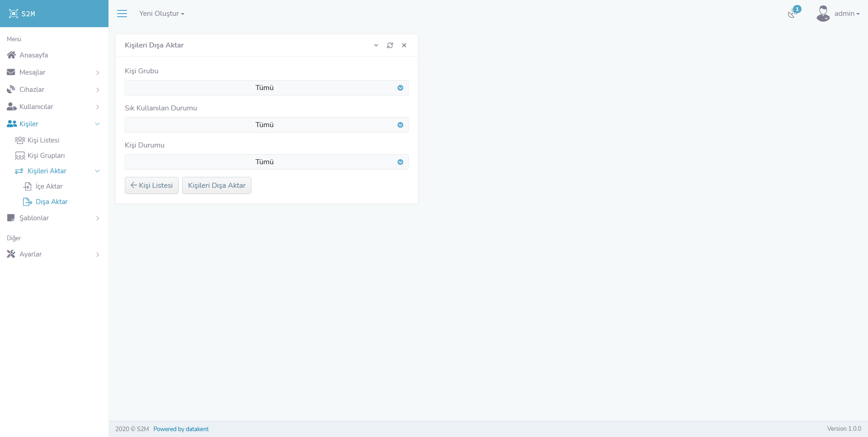Viewport: 868px width, 437px height.
Task: Expand the Kullanıcılar menu
Action: click(36, 107)
